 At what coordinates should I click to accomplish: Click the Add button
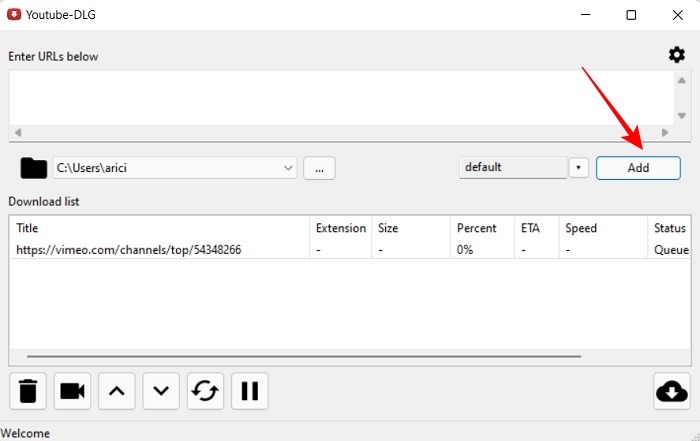(638, 168)
